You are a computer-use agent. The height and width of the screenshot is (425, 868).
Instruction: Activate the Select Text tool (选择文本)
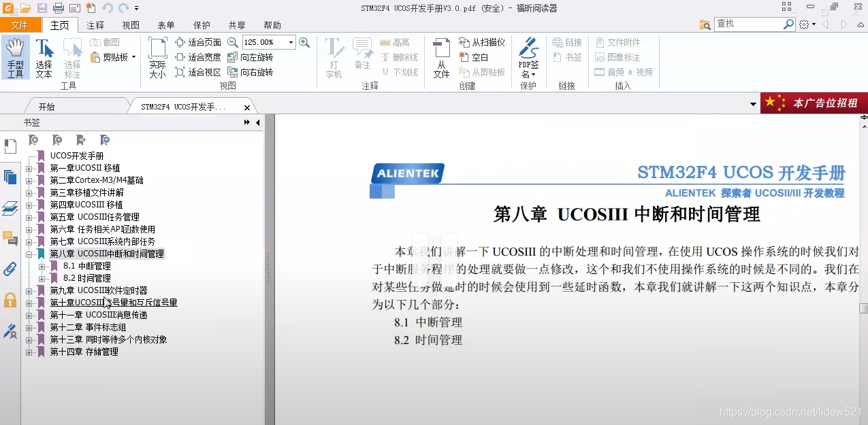(44, 58)
